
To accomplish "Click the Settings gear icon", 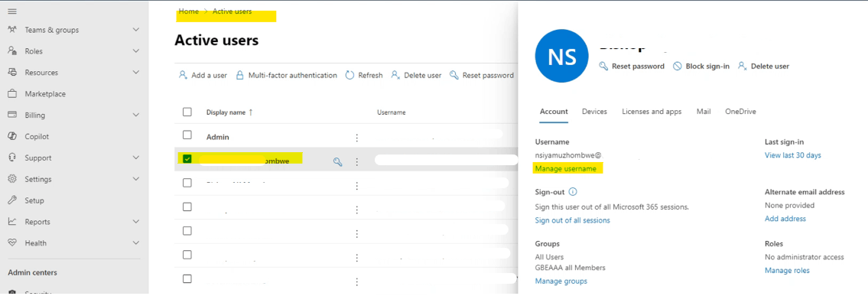I will point(12,179).
